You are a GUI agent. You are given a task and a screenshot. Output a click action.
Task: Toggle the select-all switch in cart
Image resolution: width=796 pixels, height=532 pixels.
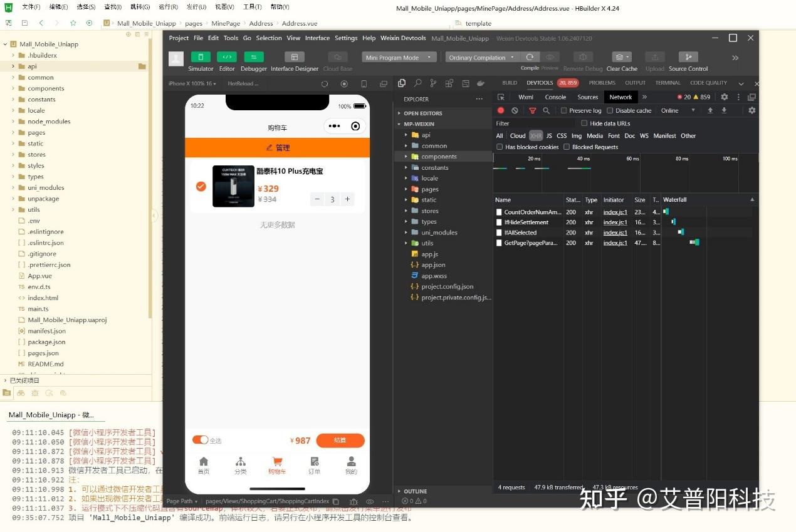(200, 440)
